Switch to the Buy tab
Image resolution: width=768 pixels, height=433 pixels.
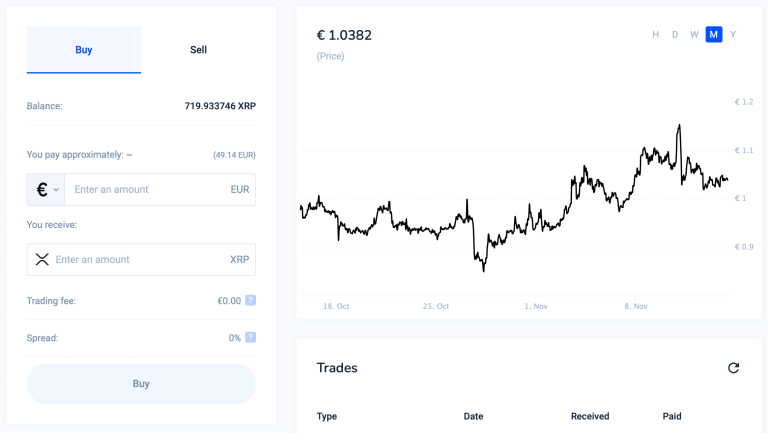[x=84, y=50]
